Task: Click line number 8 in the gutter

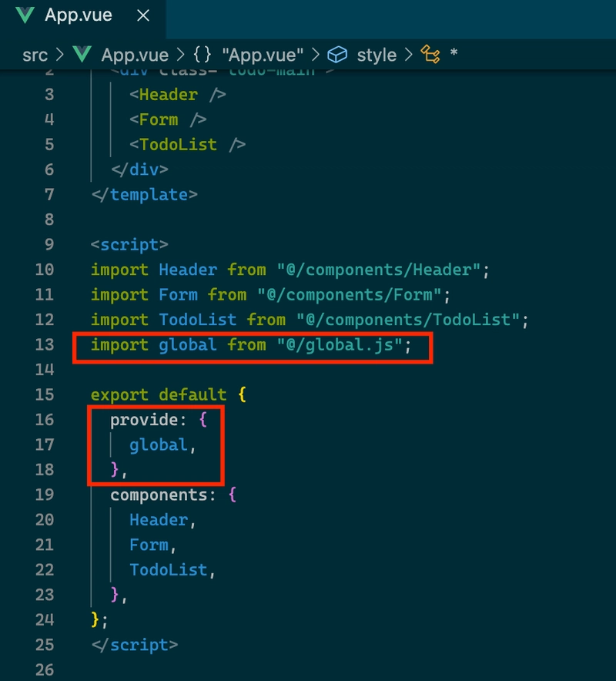Action: pos(49,220)
